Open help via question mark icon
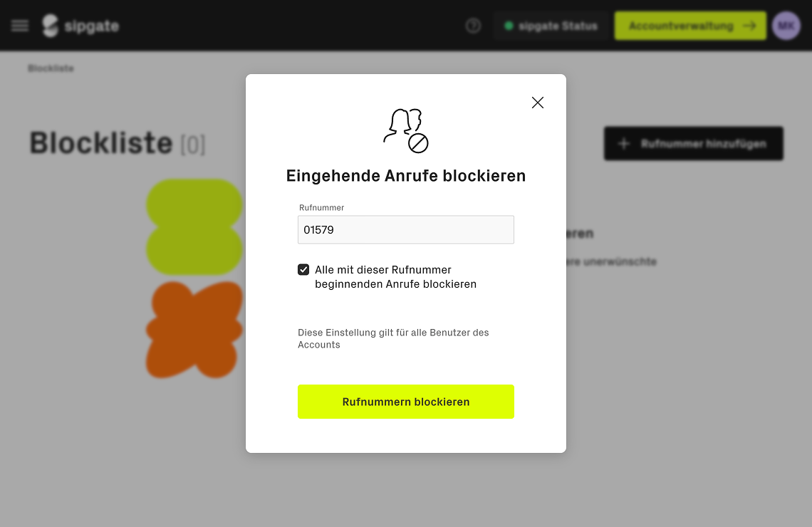The width and height of the screenshot is (812, 527). click(x=473, y=26)
